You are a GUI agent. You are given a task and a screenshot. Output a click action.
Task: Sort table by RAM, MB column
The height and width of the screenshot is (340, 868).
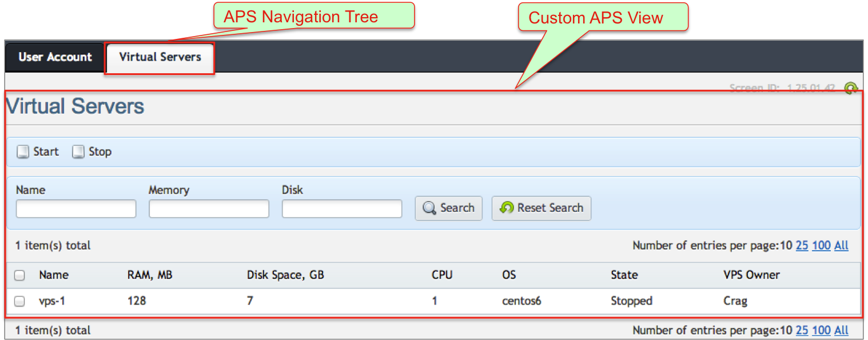point(150,275)
